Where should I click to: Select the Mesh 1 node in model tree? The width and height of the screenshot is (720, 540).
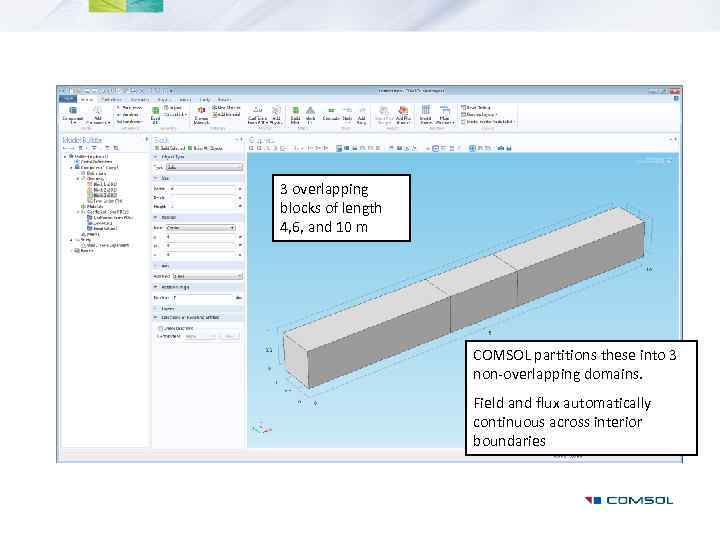(x=90, y=234)
